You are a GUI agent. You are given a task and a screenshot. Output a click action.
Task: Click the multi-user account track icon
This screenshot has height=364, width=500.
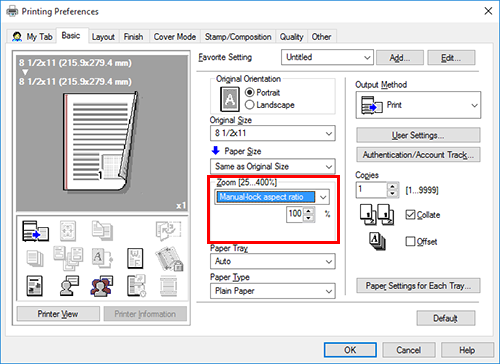[x=102, y=286]
